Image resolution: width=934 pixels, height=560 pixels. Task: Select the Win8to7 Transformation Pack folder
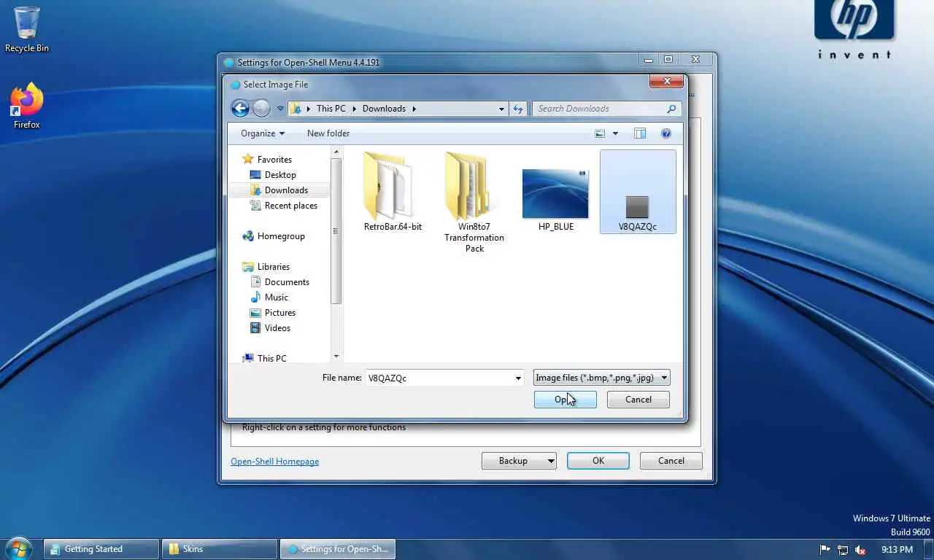pos(474,202)
